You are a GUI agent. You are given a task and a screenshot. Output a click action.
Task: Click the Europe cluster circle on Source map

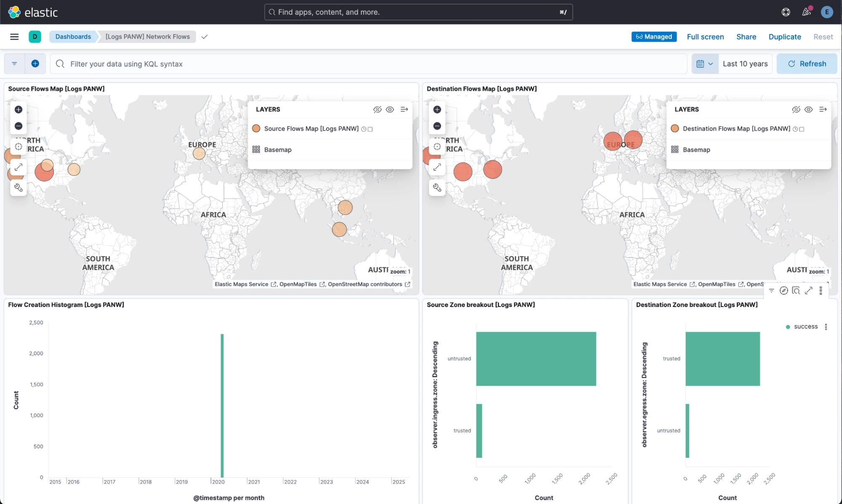point(199,153)
